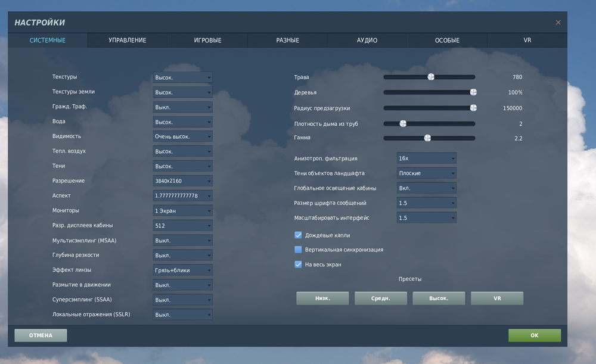Open the Эффект линзы dropdown
Viewport: 596px width, 364px height.
click(182, 270)
